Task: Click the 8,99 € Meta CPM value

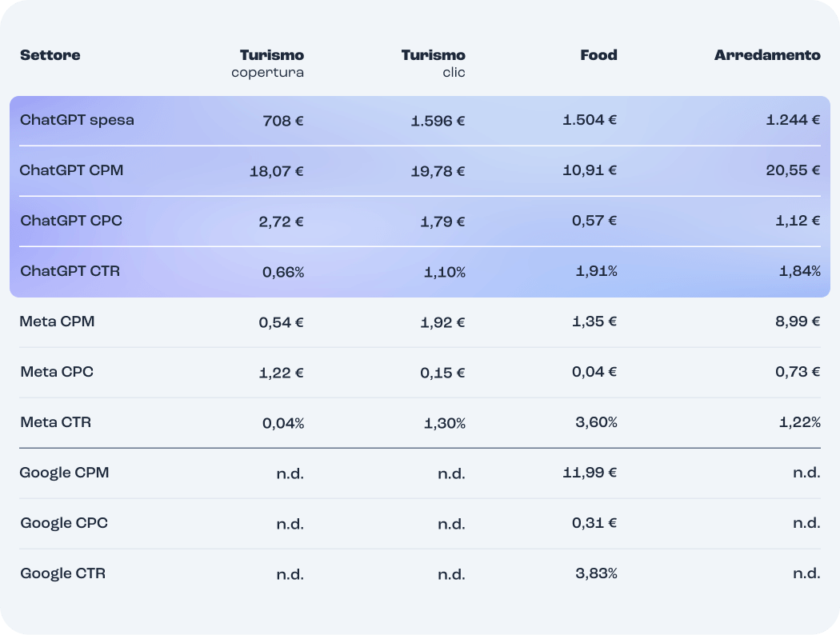Action: coord(798,321)
